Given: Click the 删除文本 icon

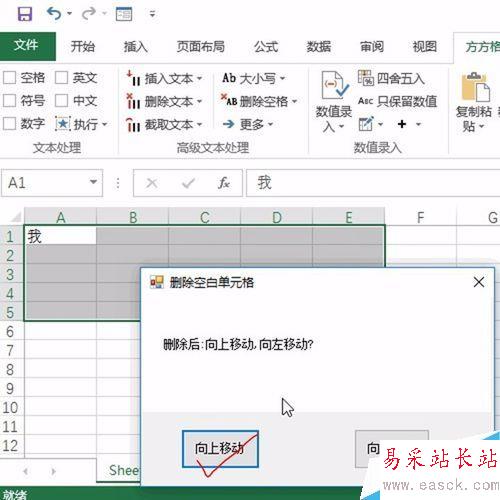Looking at the screenshot, I should tap(133, 101).
